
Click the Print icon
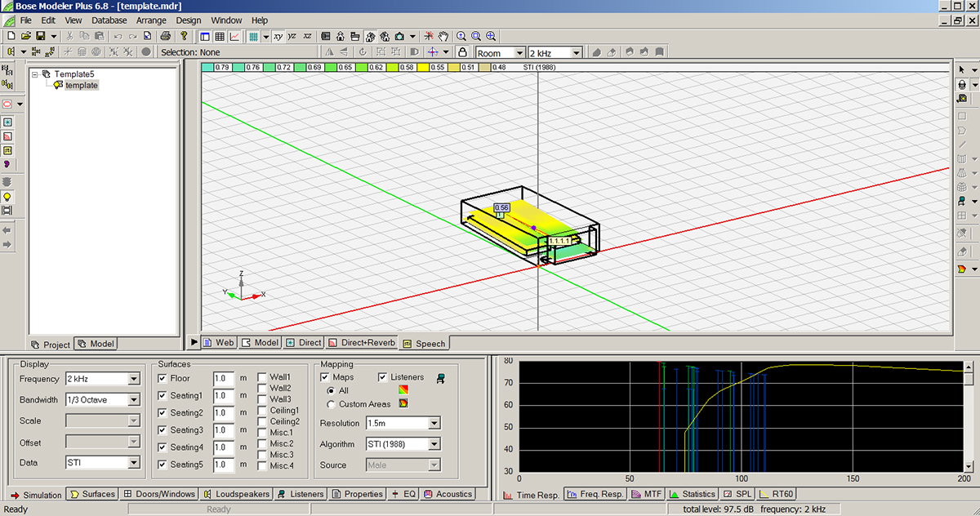[165, 36]
